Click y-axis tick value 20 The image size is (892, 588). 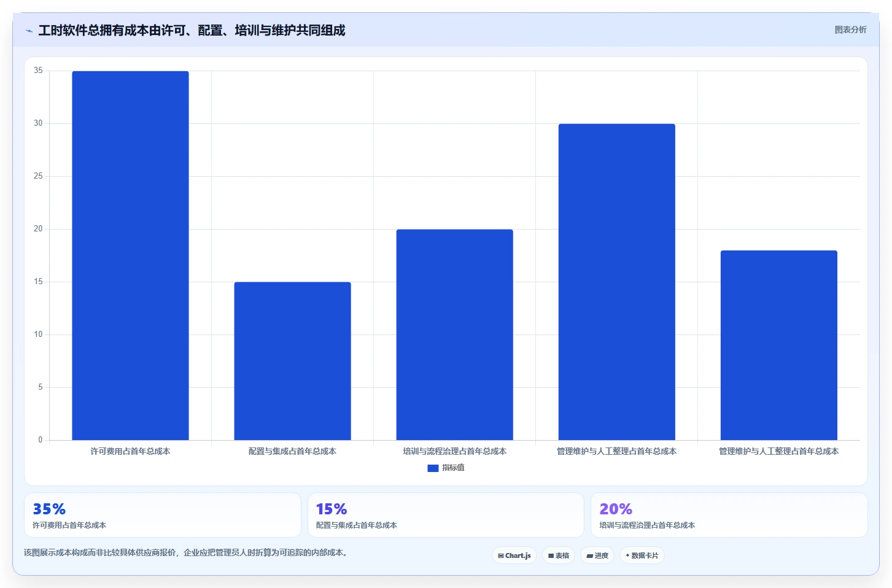click(38, 229)
